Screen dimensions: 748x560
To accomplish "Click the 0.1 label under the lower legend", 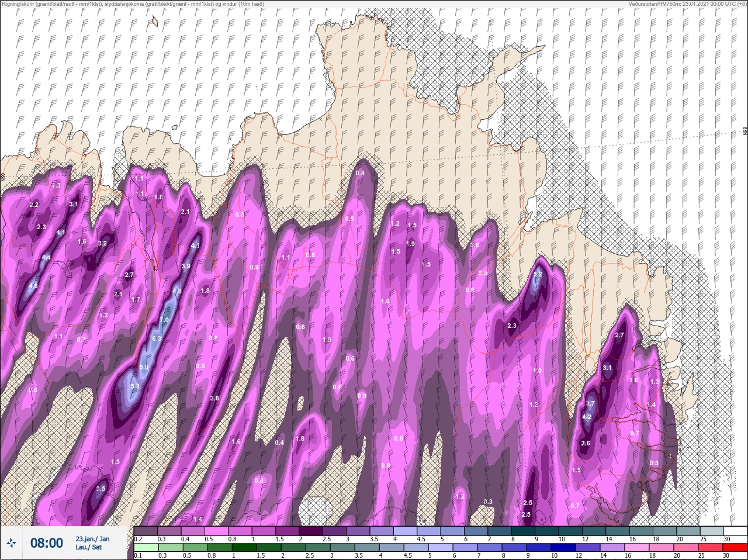I will click(x=137, y=555).
